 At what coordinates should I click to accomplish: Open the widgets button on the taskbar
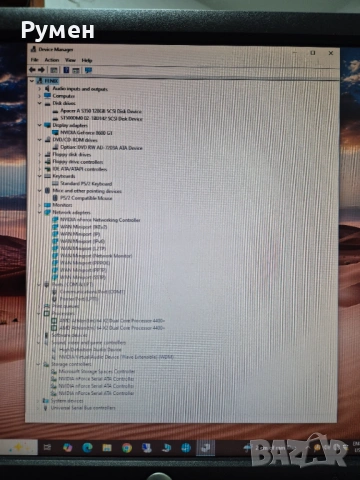coord(18,447)
